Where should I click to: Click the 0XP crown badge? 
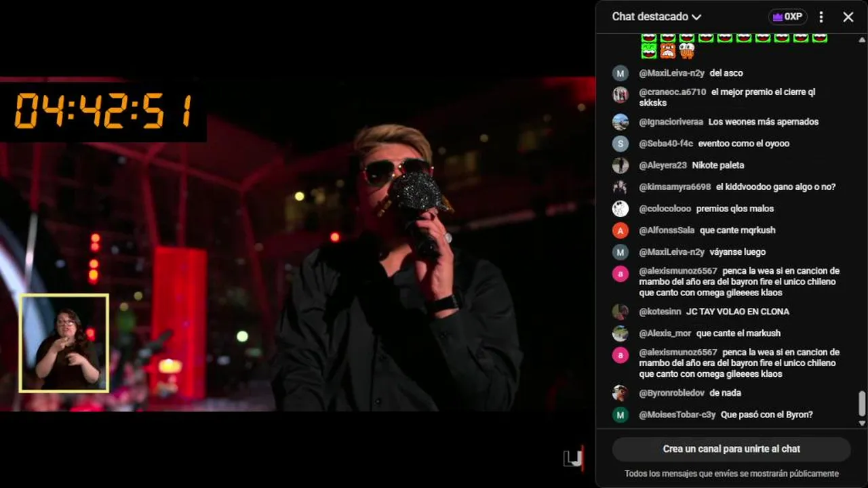click(787, 17)
